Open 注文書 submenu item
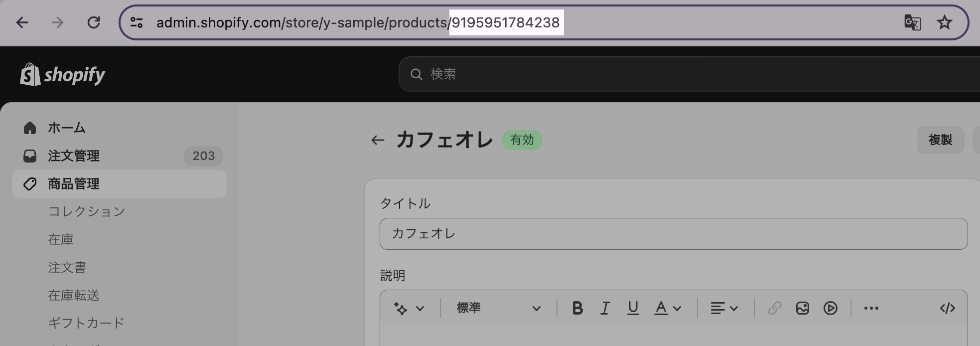Screen dimensions: 980x346 point(67,267)
